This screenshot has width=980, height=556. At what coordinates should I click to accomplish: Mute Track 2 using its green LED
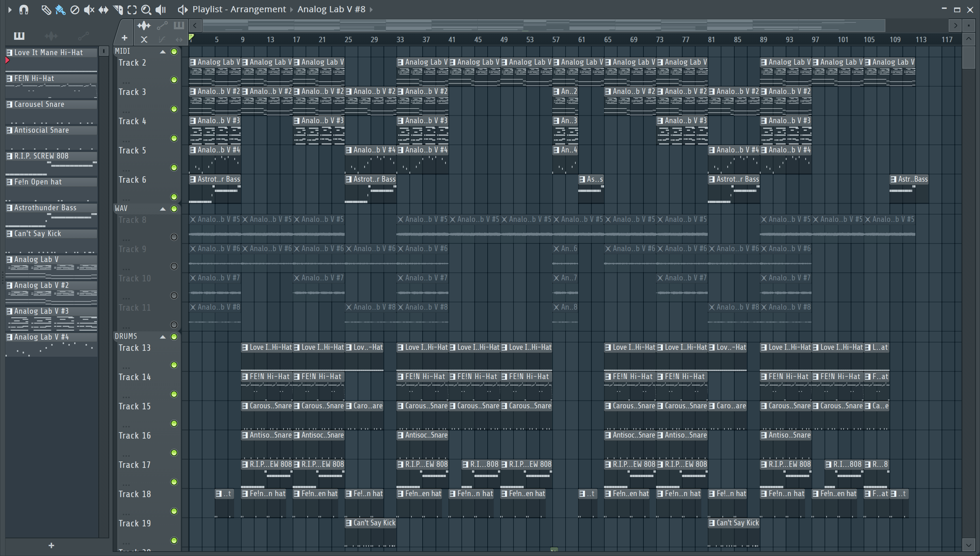[x=174, y=80]
